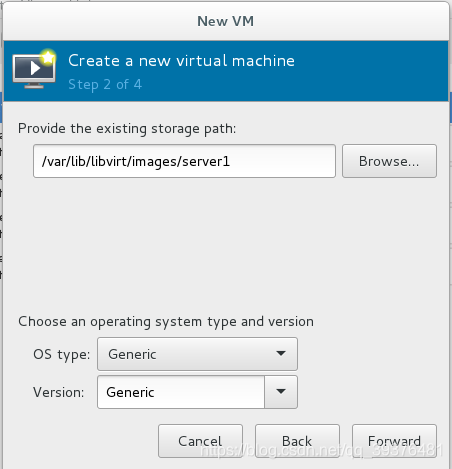The height and width of the screenshot is (469, 452).
Task: Expand the OS type dropdown
Action: (x=197, y=354)
